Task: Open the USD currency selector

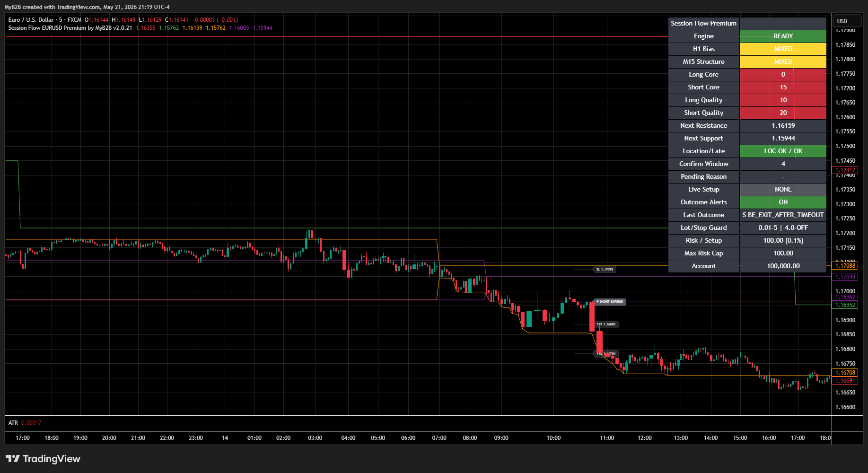Action: tap(842, 21)
